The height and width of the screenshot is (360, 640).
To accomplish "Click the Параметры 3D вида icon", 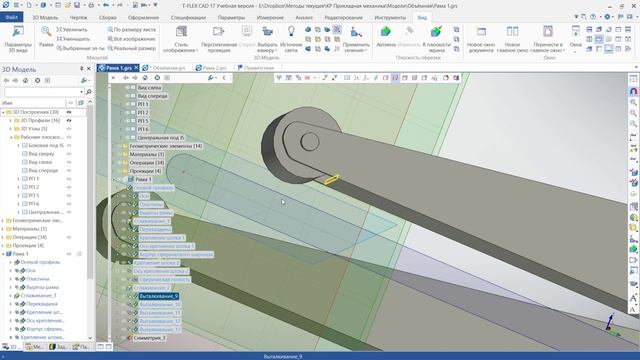I will (x=18, y=32).
